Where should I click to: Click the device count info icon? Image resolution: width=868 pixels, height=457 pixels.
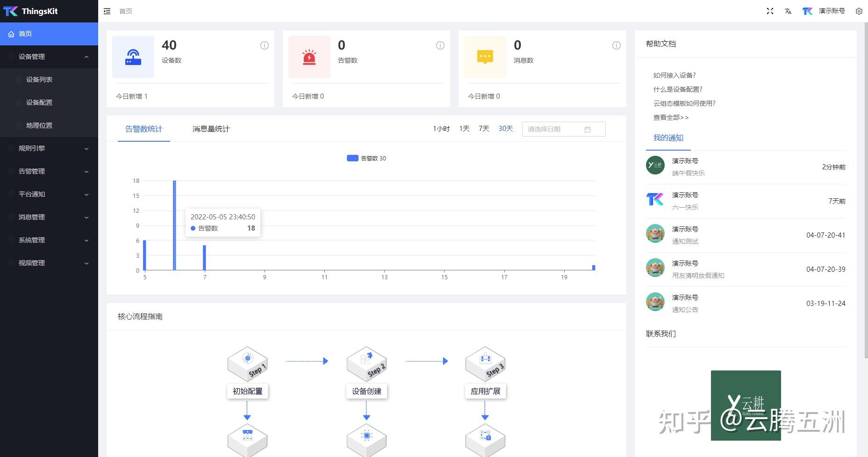tap(264, 45)
